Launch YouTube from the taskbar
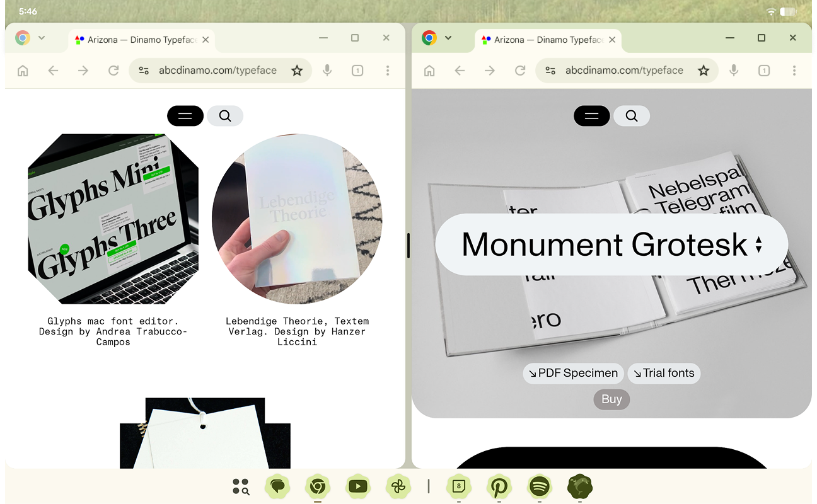Image resolution: width=817 pixels, height=504 pixels. point(358,486)
